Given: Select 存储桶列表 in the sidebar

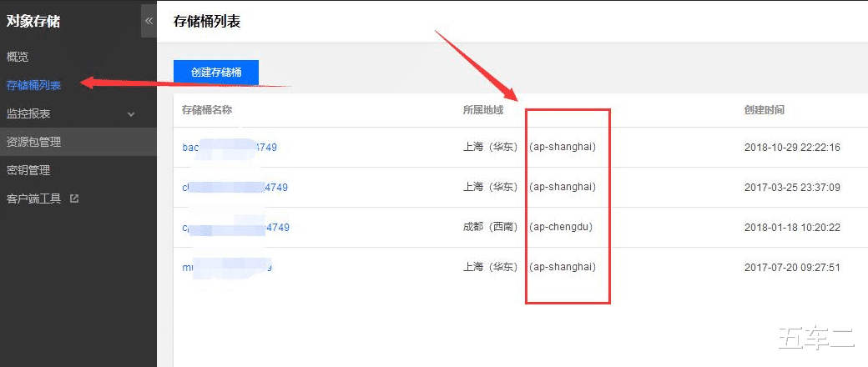Looking at the screenshot, I should [x=33, y=85].
